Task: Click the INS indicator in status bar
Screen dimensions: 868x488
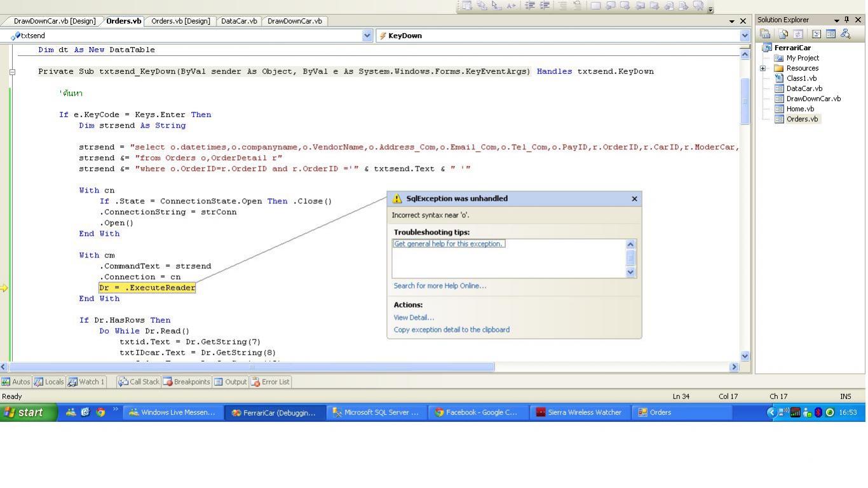Action: coord(845,396)
